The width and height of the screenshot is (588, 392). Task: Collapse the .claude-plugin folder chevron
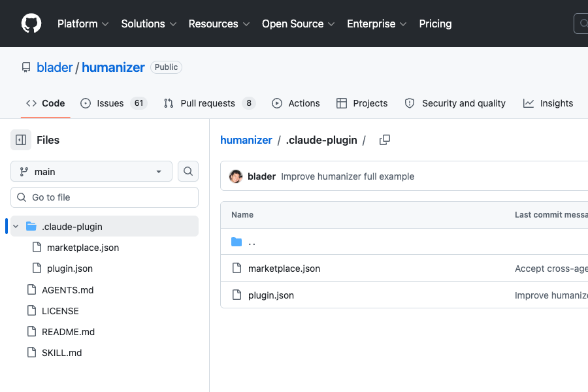pyautogui.click(x=16, y=226)
